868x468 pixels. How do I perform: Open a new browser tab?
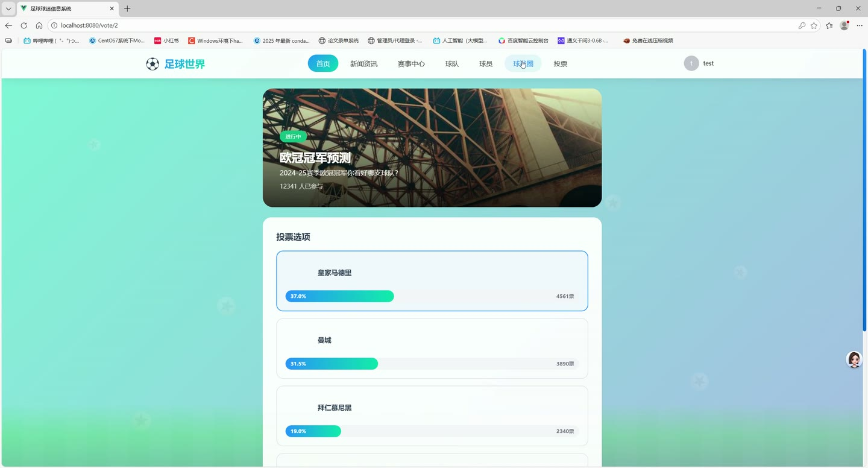(x=127, y=8)
